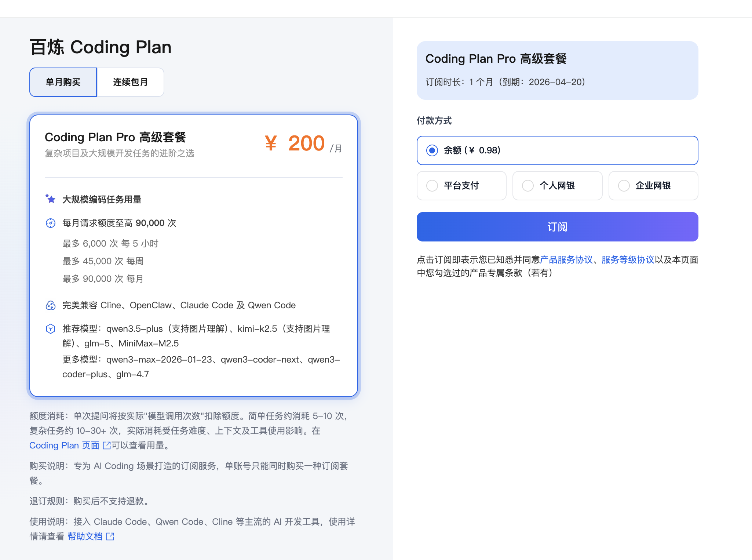752x560 pixels.
Task: Open the Coding Plan 页面 link
Action: click(64, 446)
